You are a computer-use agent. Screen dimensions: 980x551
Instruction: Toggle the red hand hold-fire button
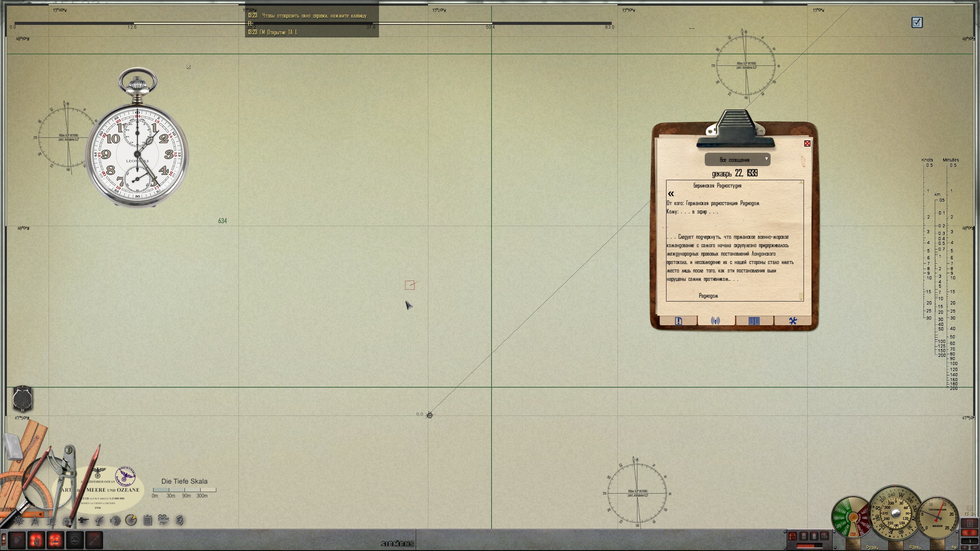tap(36, 540)
